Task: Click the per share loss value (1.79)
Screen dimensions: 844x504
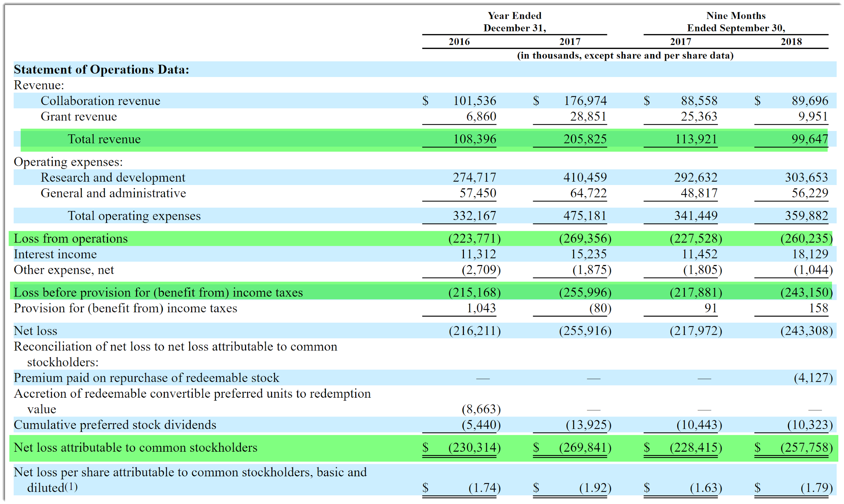Action: pos(817,488)
